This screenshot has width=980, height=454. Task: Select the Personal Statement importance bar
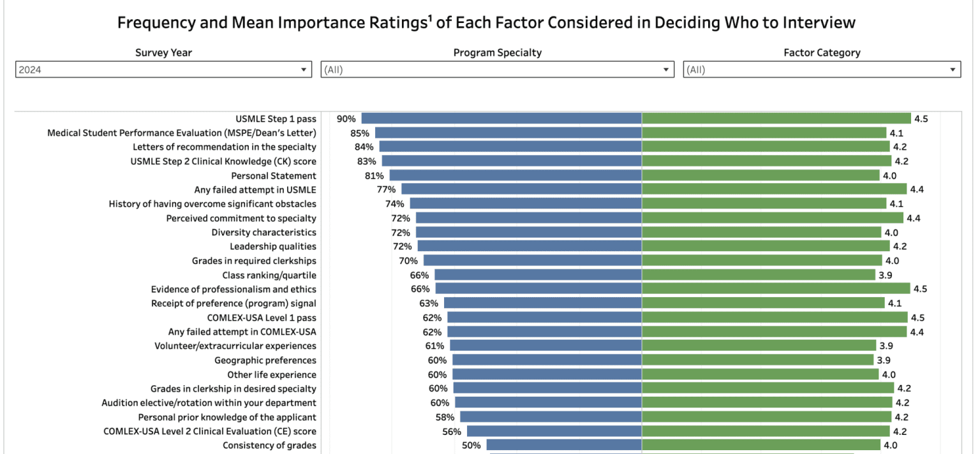click(x=759, y=175)
